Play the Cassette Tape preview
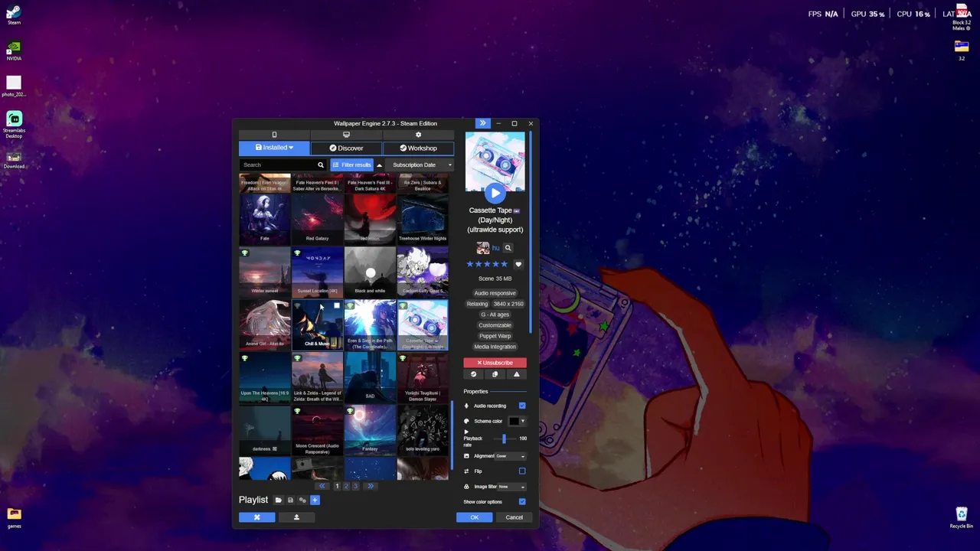Viewport: 980px width, 551px height. click(495, 194)
